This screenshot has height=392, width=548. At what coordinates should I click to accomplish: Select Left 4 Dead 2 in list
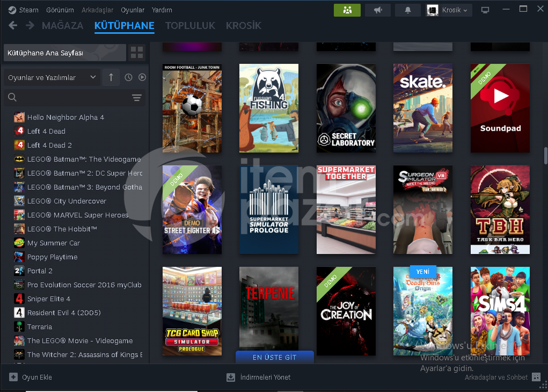coord(78,145)
